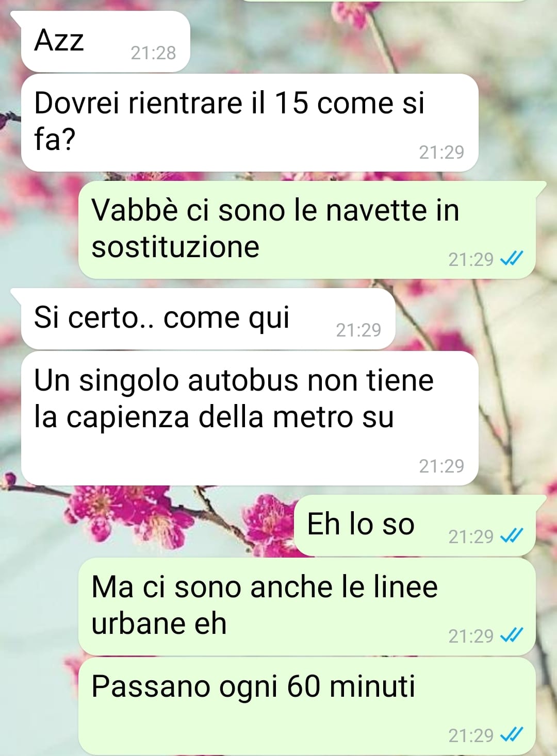The height and width of the screenshot is (756, 557).
Task: Tap the 'navette in sostituzione' message
Action: (x=307, y=230)
